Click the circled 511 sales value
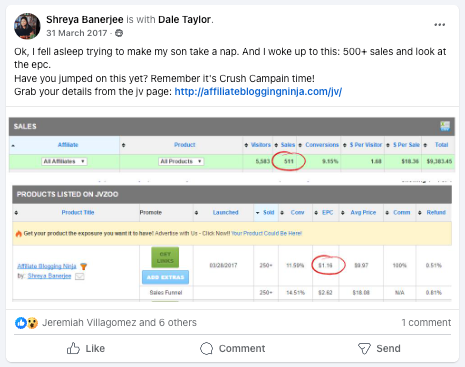465x367 pixels. pyautogui.click(x=289, y=161)
